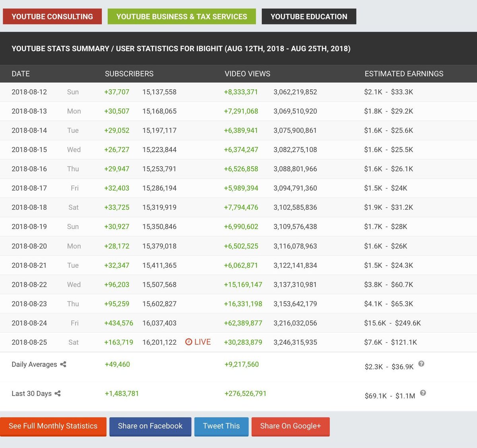Click the DATE column header
Image resolution: width=477 pixels, height=448 pixels.
coord(21,74)
